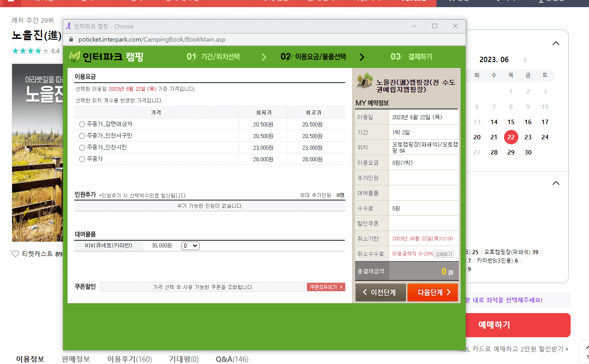This screenshot has width=589, height=364.
Task: Click the 레저 주간 29위 ranking text
Action: 33,21
